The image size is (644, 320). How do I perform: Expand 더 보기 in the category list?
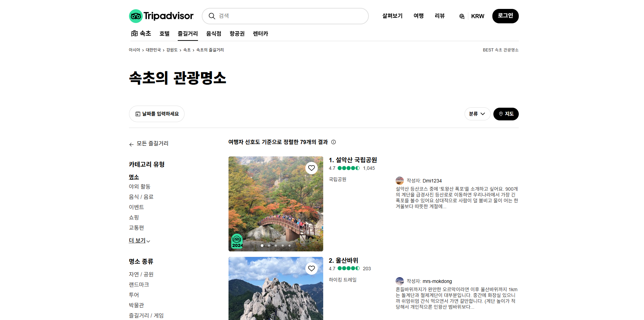[137, 240]
